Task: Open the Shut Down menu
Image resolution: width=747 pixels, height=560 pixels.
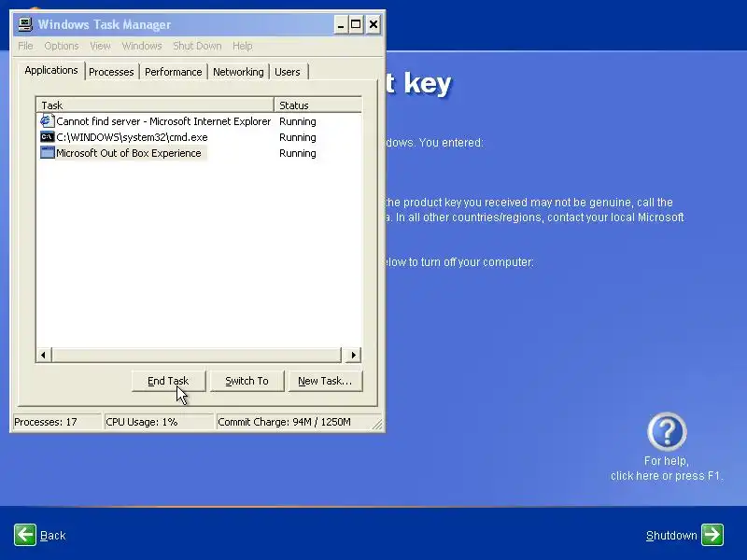Action: click(x=197, y=46)
